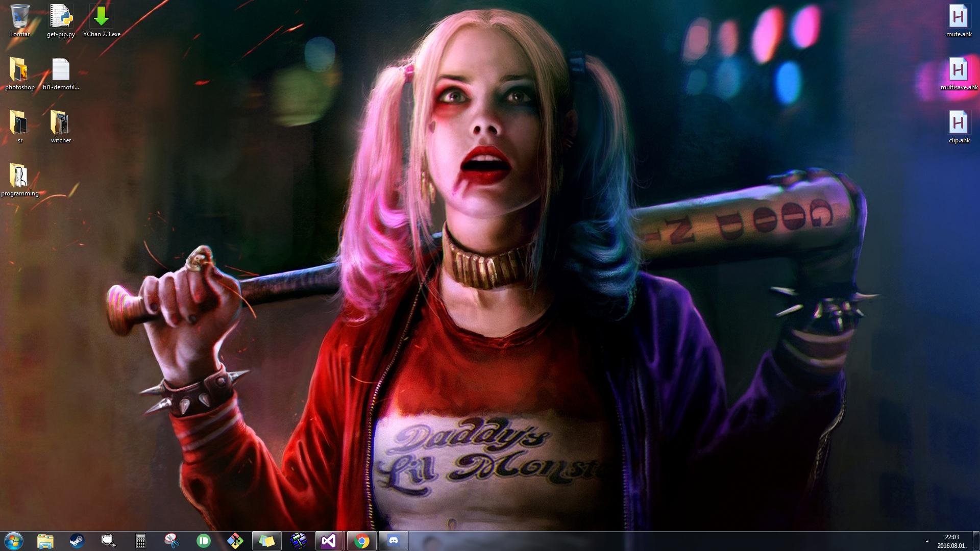Switch to Visual Studio in taskbar
Viewport: 980px width, 551px height.
click(329, 541)
